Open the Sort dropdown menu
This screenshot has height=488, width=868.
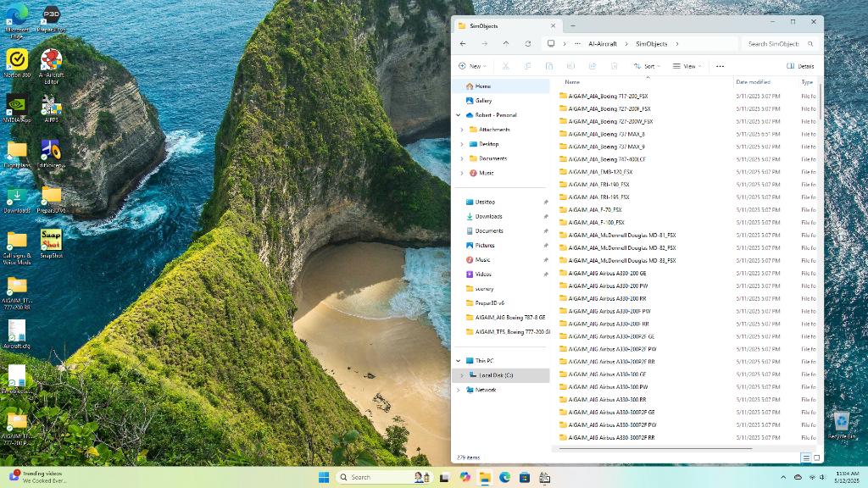(x=646, y=66)
